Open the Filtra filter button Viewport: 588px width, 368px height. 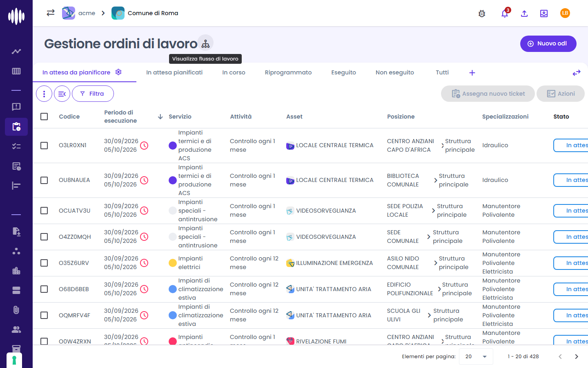click(x=93, y=94)
